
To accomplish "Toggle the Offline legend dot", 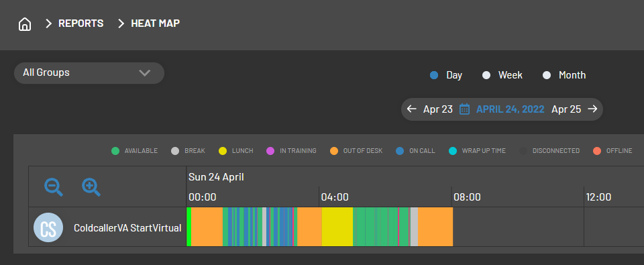I will [597, 151].
